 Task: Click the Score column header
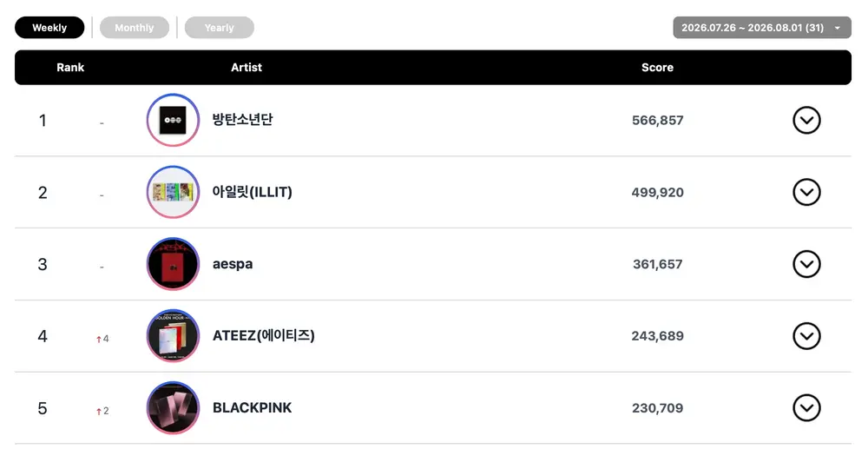[x=657, y=68]
